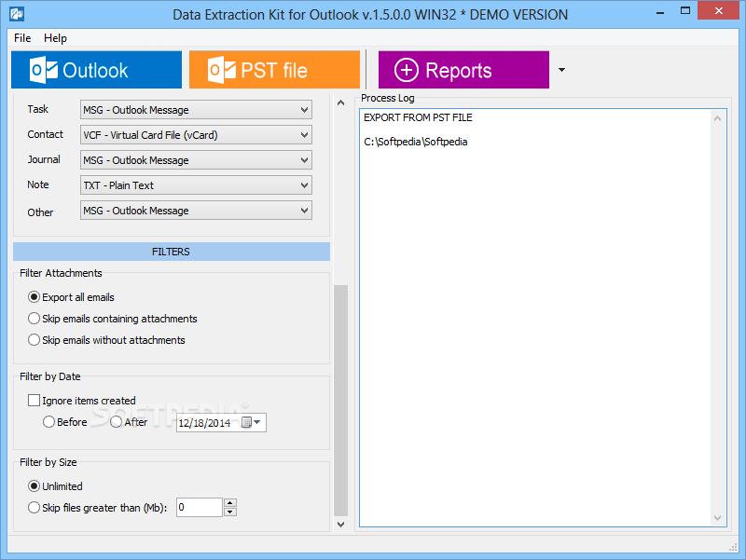Click the blue Outlook button
Viewport: 746px width, 560px height.
coord(97,70)
